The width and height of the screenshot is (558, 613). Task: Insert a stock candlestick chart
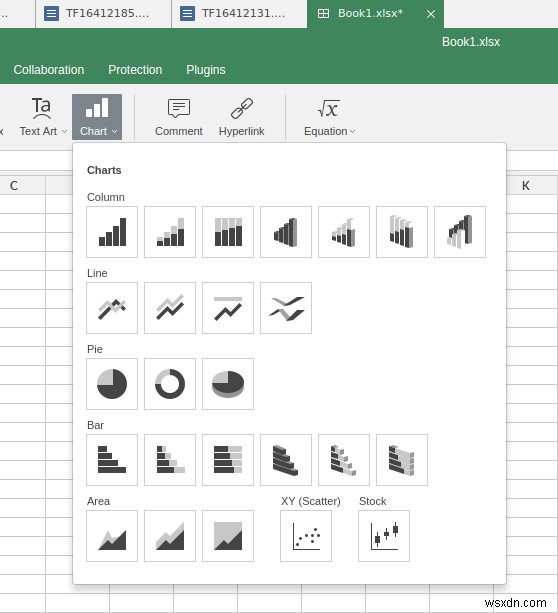pyautogui.click(x=384, y=536)
